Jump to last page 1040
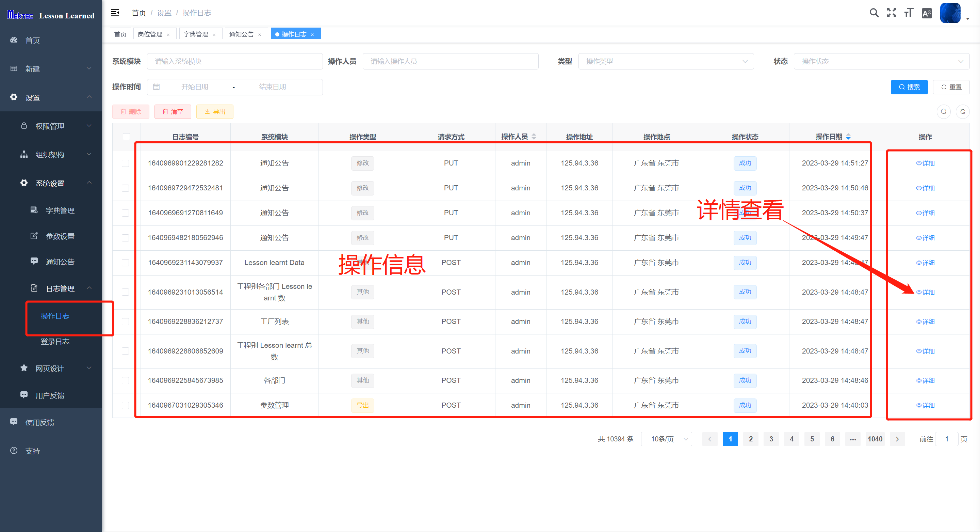 [x=875, y=439]
